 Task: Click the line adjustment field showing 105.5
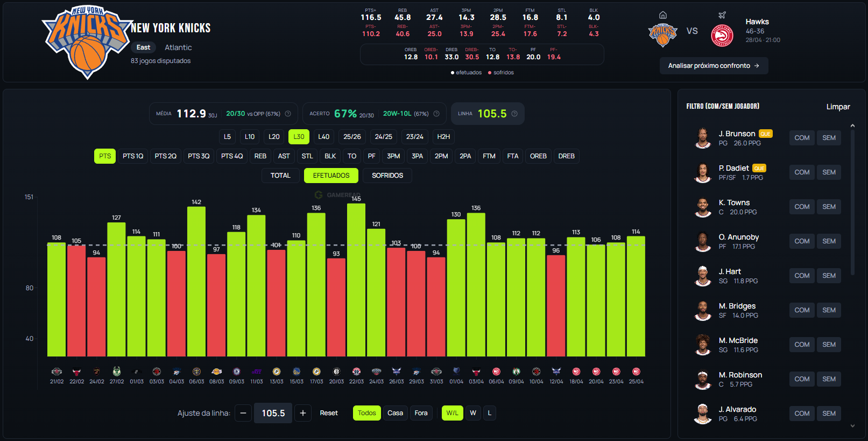point(273,413)
